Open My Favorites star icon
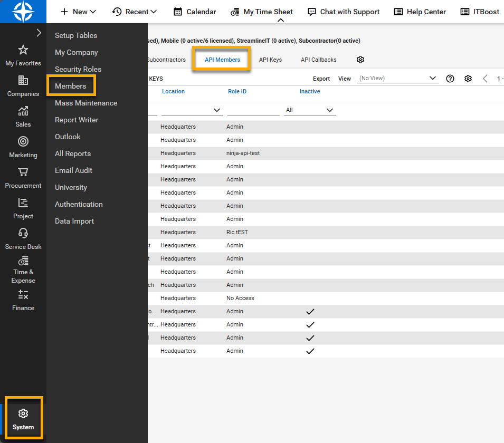Viewport: 504px width, 443px height. pyautogui.click(x=23, y=50)
